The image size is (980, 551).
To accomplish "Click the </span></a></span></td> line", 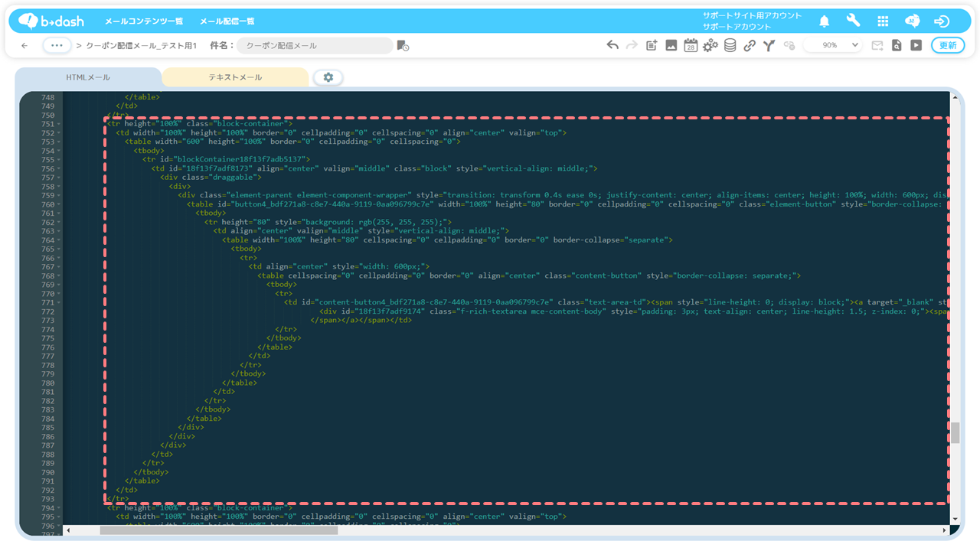I will tap(361, 321).
